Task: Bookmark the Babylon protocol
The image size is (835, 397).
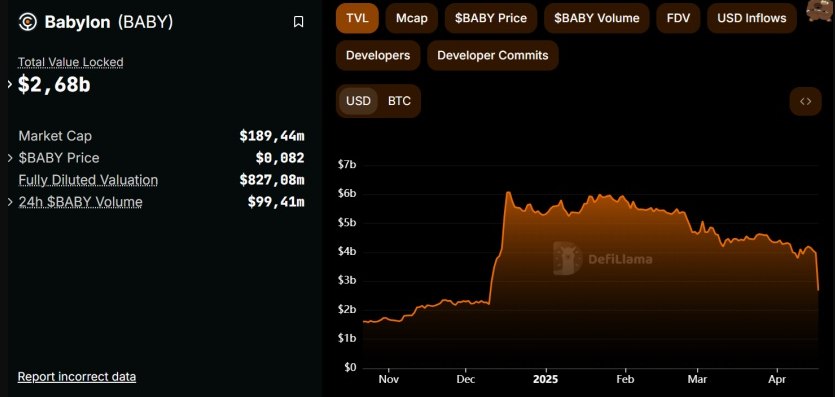Action: pyautogui.click(x=298, y=22)
